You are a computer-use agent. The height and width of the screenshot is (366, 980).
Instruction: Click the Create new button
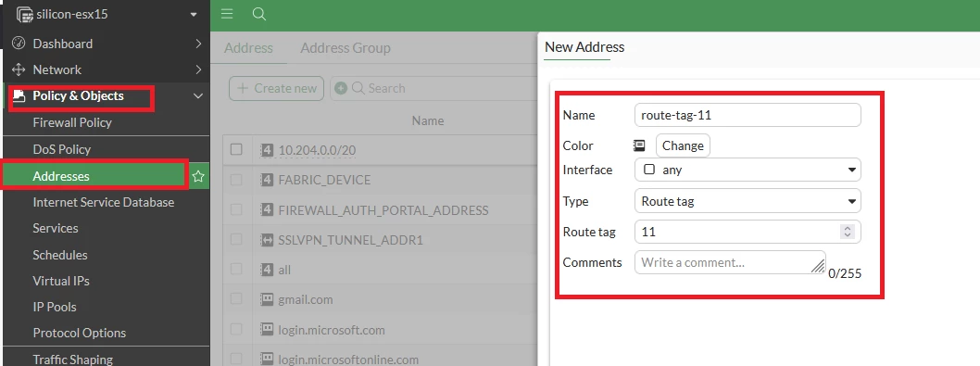277,88
